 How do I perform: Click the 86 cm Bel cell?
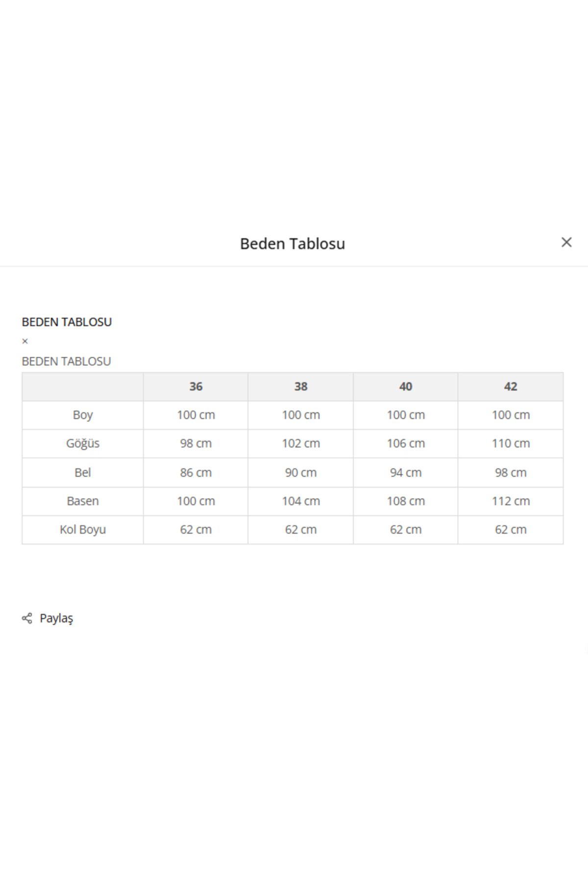196,472
